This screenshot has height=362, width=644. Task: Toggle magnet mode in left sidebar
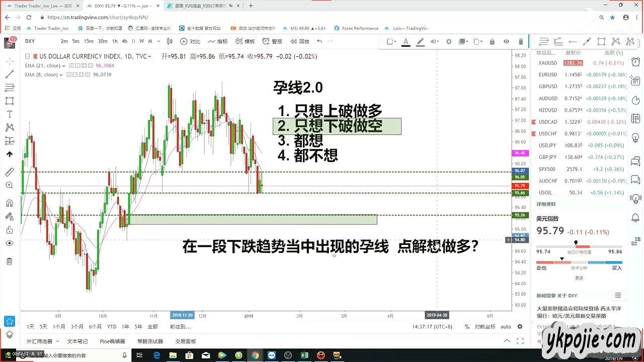[10, 203]
